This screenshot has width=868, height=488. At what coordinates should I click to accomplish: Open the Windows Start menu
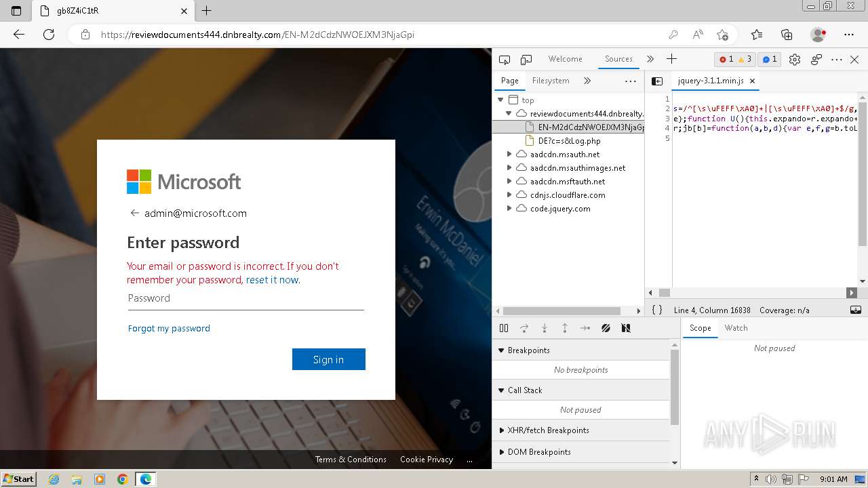[x=19, y=479]
